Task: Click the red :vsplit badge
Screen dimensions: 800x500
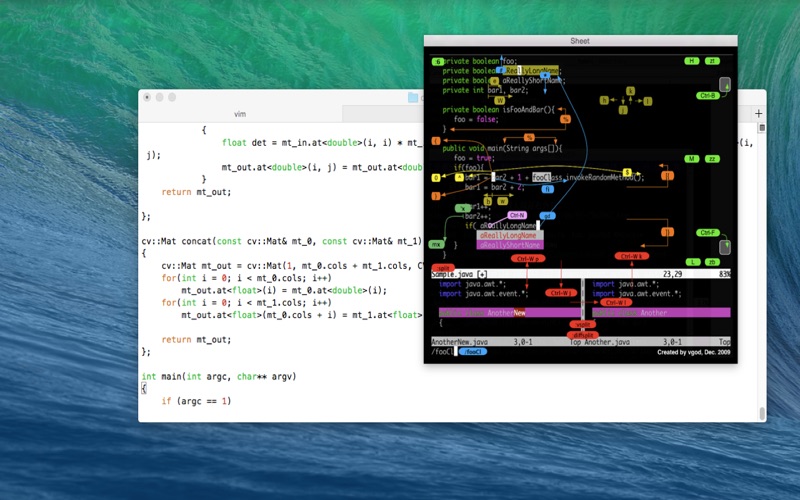Action: pyautogui.click(x=583, y=324)
